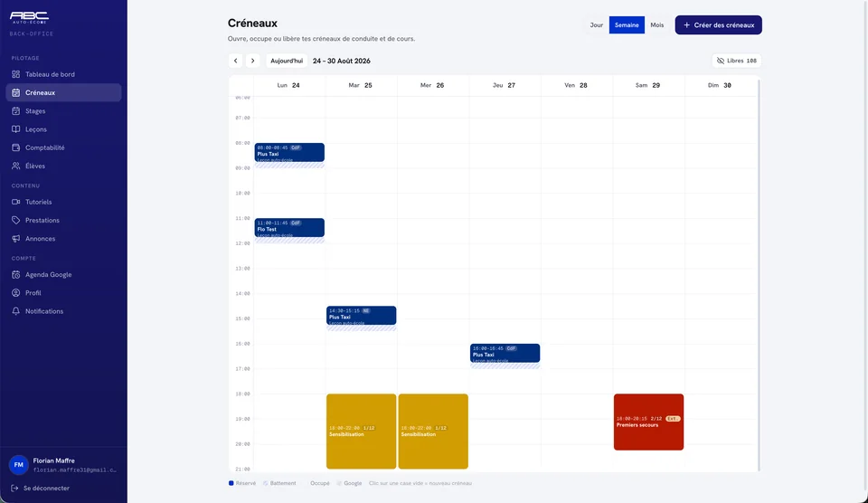Switch to Jour view
The width and height of the screenshot is (868, 503).
pyautogui.click(x=596, y=25)
